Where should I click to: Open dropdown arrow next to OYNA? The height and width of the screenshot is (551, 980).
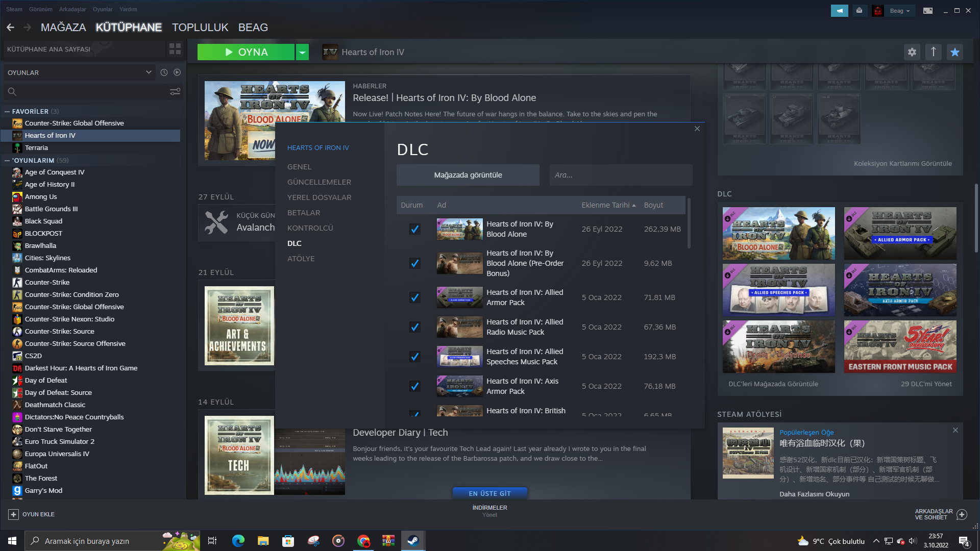pos(303,52)
